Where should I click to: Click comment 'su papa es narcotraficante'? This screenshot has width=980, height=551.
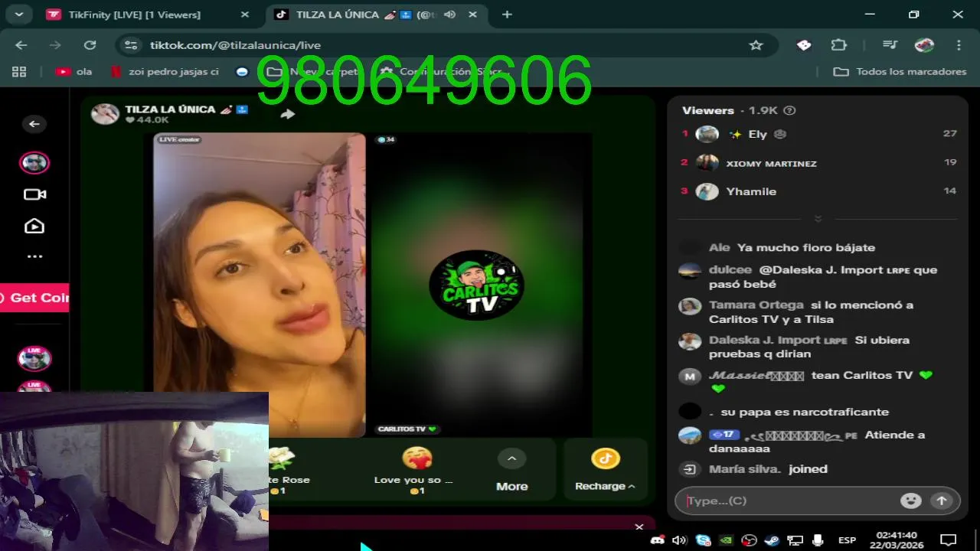point(805,412)
